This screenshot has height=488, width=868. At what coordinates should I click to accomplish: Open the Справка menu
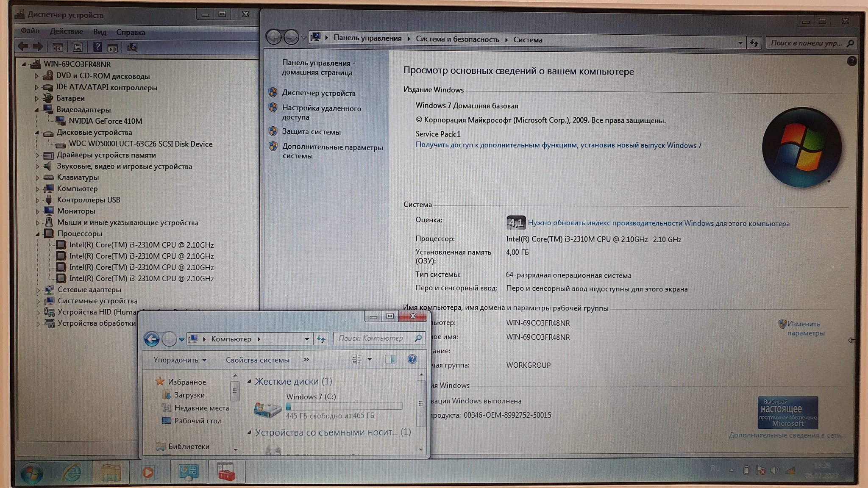pyautogui.click(x=131, y=32)
